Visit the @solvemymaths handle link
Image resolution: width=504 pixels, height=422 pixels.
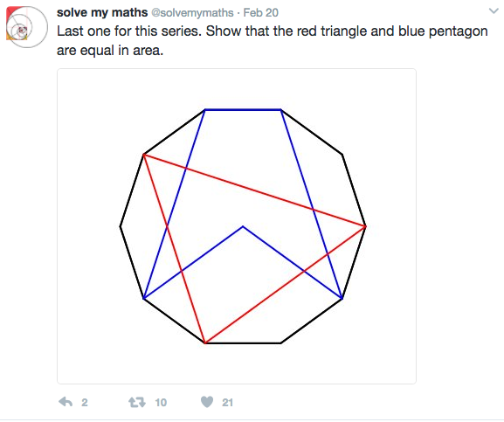coord(192,12)
